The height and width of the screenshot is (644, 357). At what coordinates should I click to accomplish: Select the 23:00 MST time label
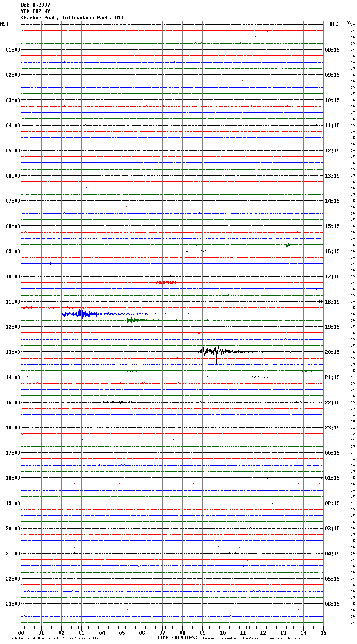(x=13, y=604)
